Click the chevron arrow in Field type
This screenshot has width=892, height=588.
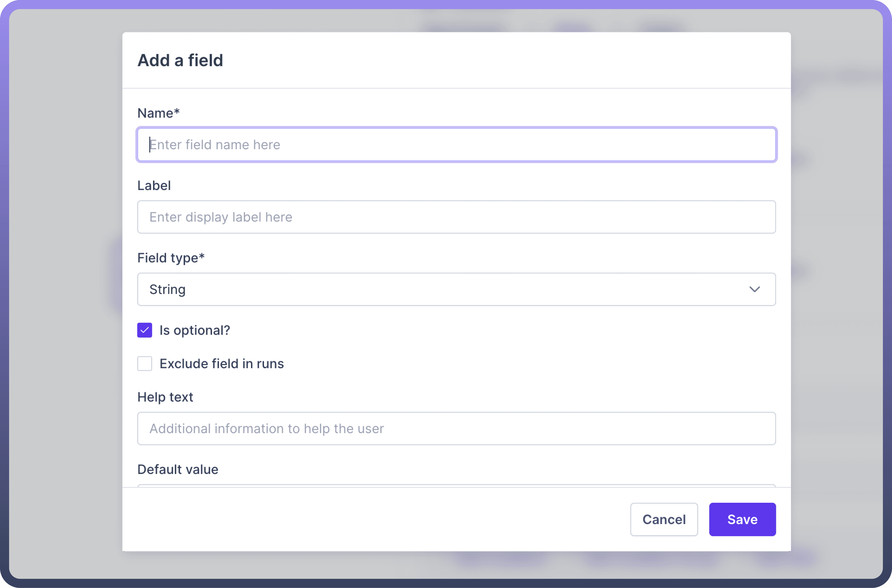pyautogui.click(x=754, y=289)
